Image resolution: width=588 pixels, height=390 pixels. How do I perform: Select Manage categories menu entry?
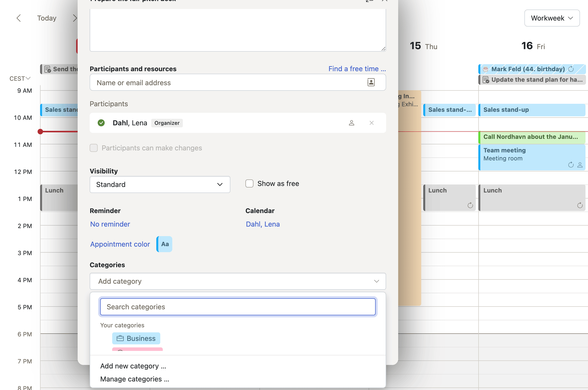[135, 379]
